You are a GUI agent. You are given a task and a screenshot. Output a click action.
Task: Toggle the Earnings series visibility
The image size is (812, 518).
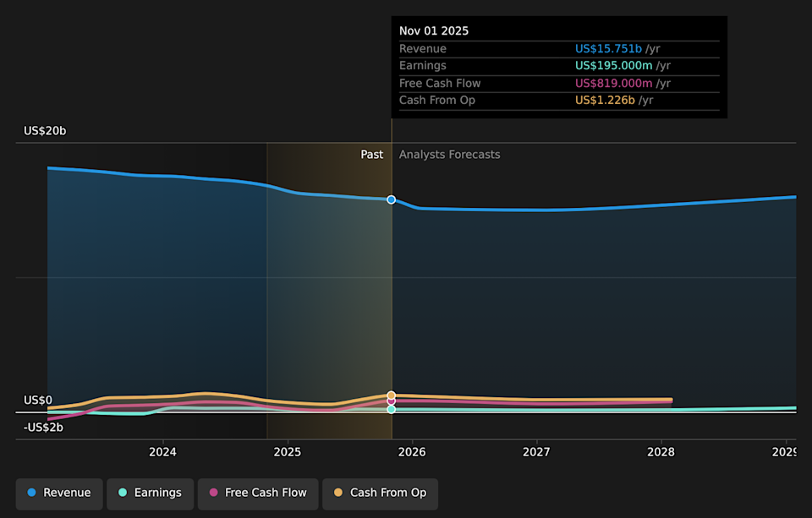150,493
